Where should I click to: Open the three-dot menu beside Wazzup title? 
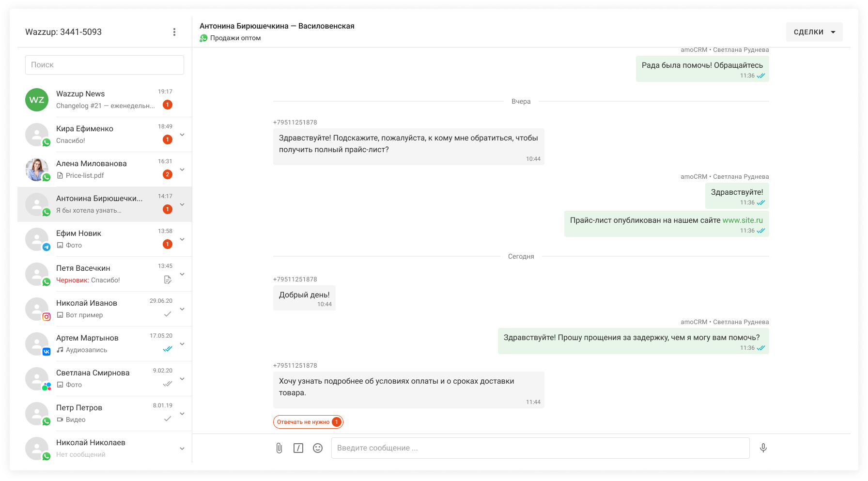174,32
